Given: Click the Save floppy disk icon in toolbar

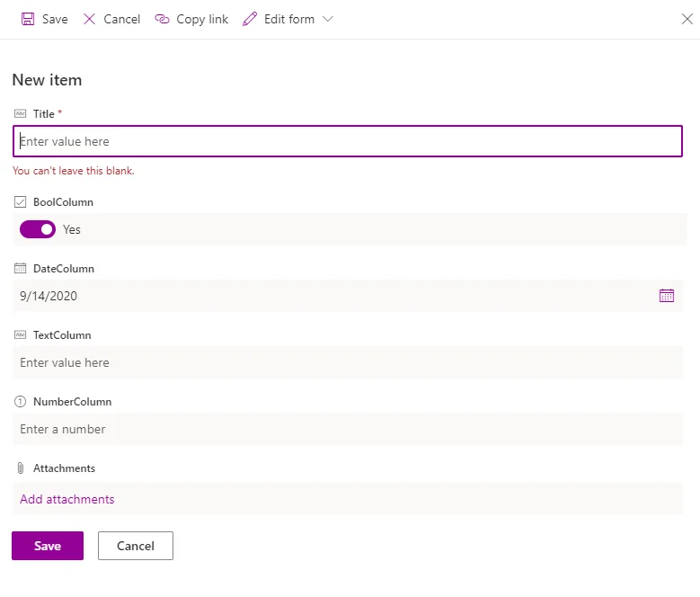Looking at the screenshot, I should (x=28, y=19).
